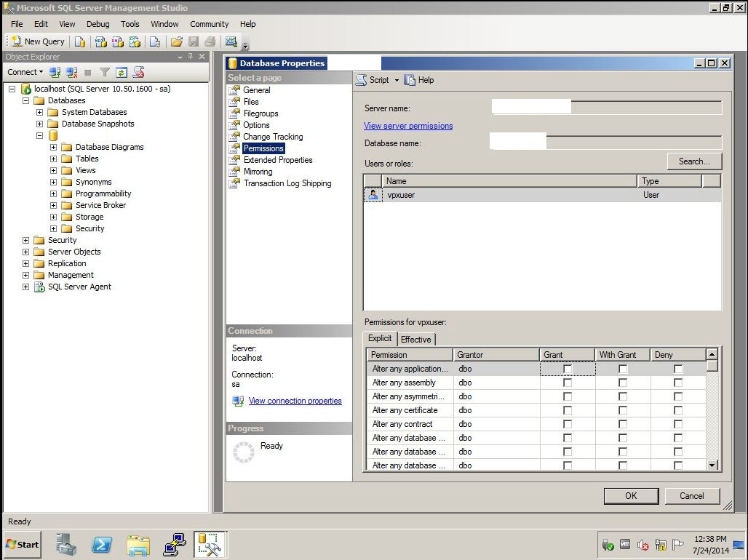The width and height of the screenshot is (748, 560).
Task: Click the permissions list scroll down arrow
Action: [712, 465]
